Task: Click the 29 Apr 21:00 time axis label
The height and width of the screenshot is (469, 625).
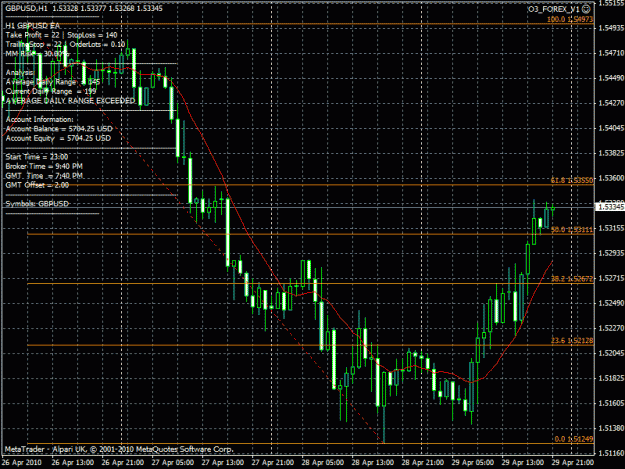Action: [x=573, y=463]
